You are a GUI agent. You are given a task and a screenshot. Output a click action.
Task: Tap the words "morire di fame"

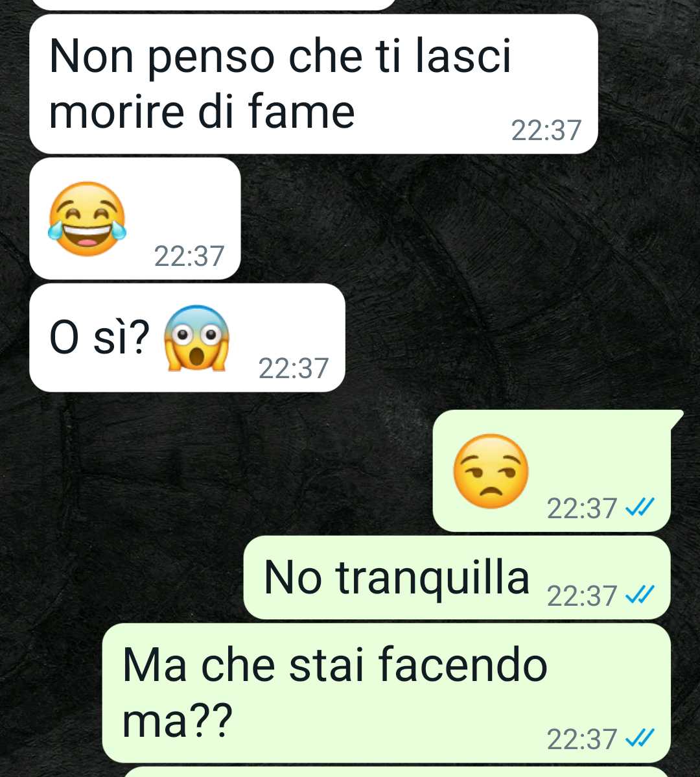pos(202,112)
